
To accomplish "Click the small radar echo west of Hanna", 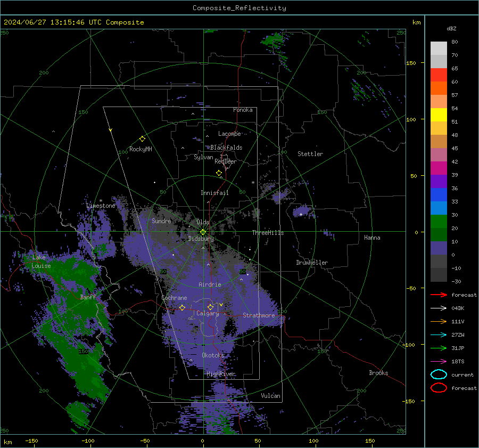I will (x=329, y=234).
